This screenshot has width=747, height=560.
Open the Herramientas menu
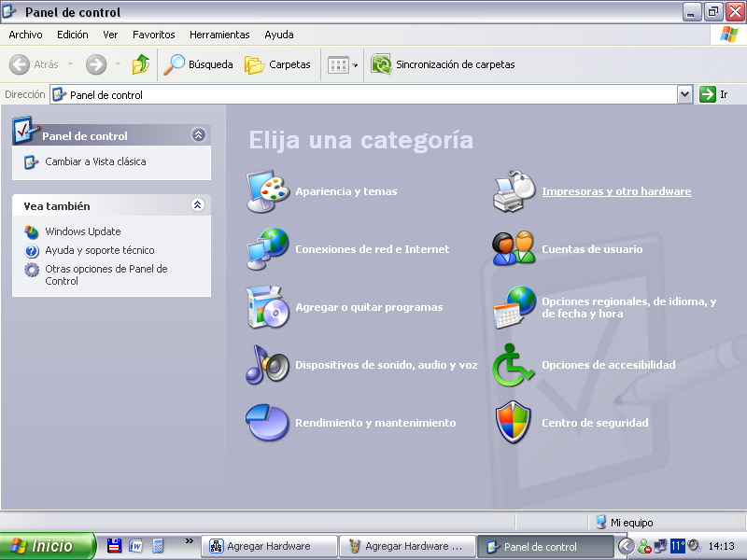(219, 35)
